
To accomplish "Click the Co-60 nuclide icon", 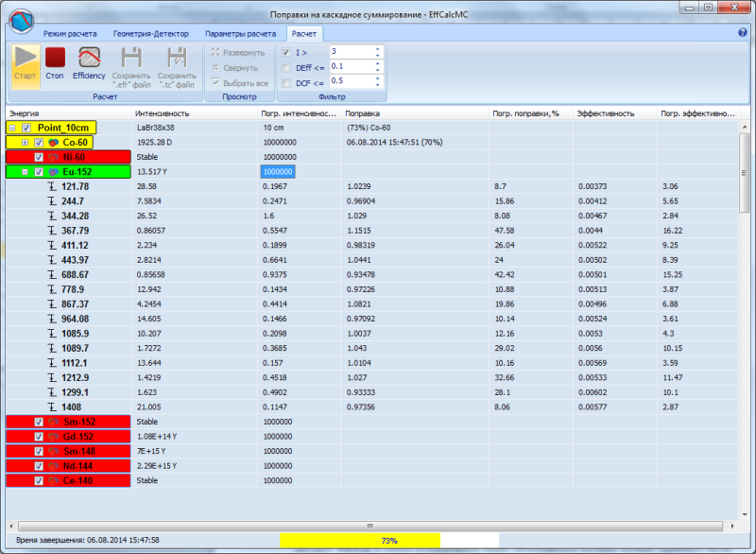I will [54, 143].
